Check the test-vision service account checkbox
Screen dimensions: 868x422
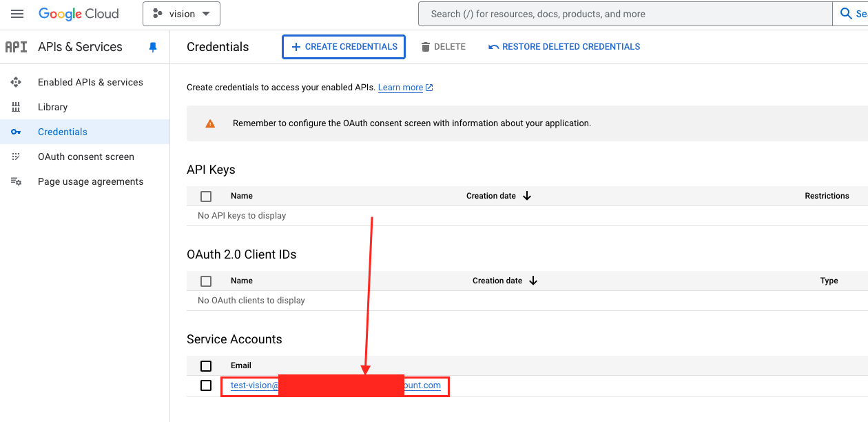(x=206, y=385)
